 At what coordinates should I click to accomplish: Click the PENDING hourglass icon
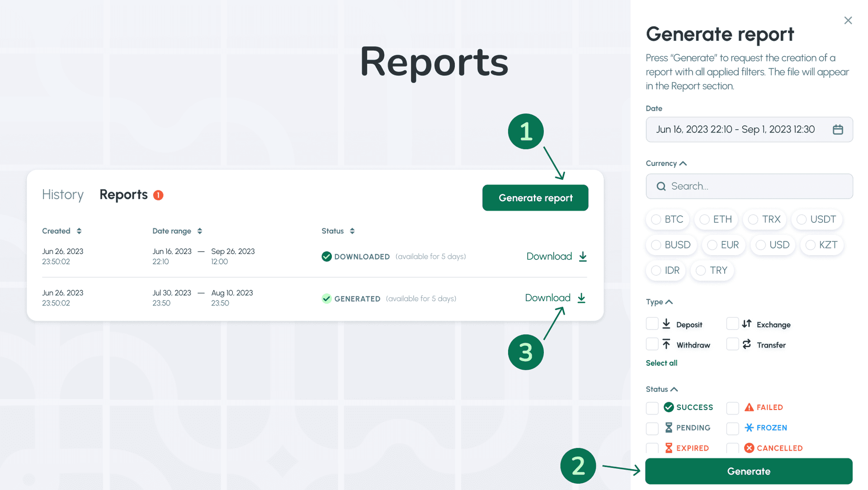click(669, 427)
